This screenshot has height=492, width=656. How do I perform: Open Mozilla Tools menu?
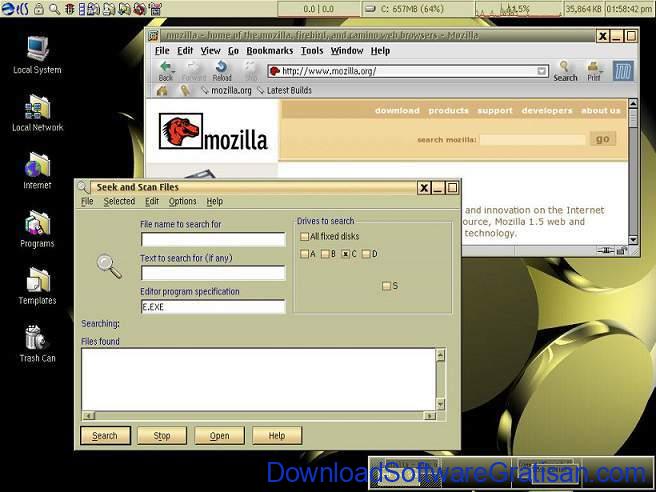(312, 51)
